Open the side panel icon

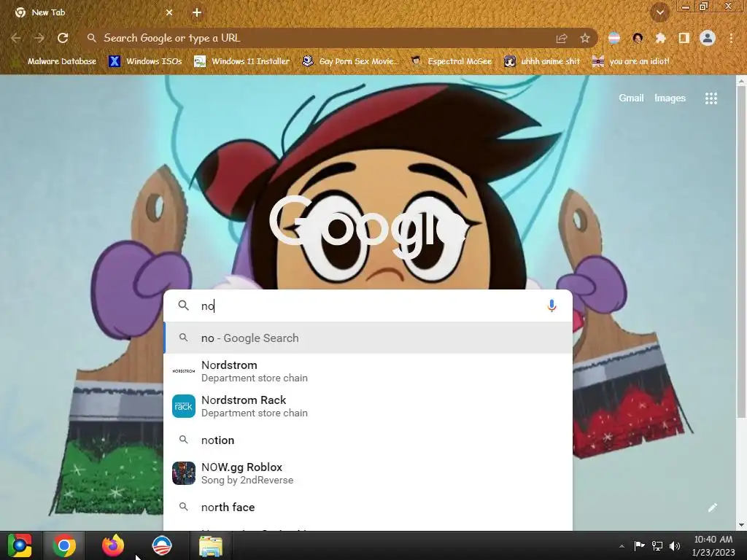click(x=684, y=38)
